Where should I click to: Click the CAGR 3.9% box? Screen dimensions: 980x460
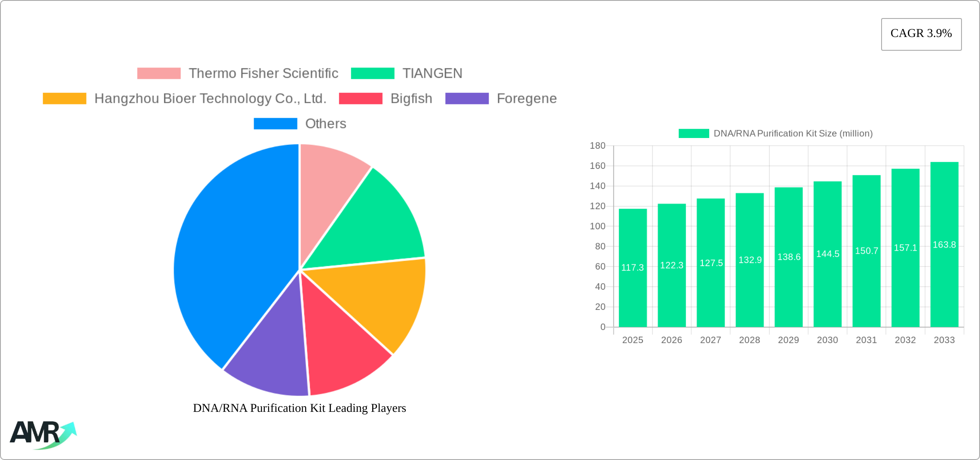(921, 34)
